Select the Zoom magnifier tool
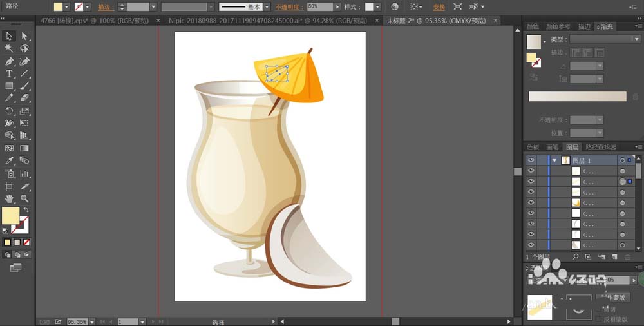644x326 pixels. click(x=24, y=198)
